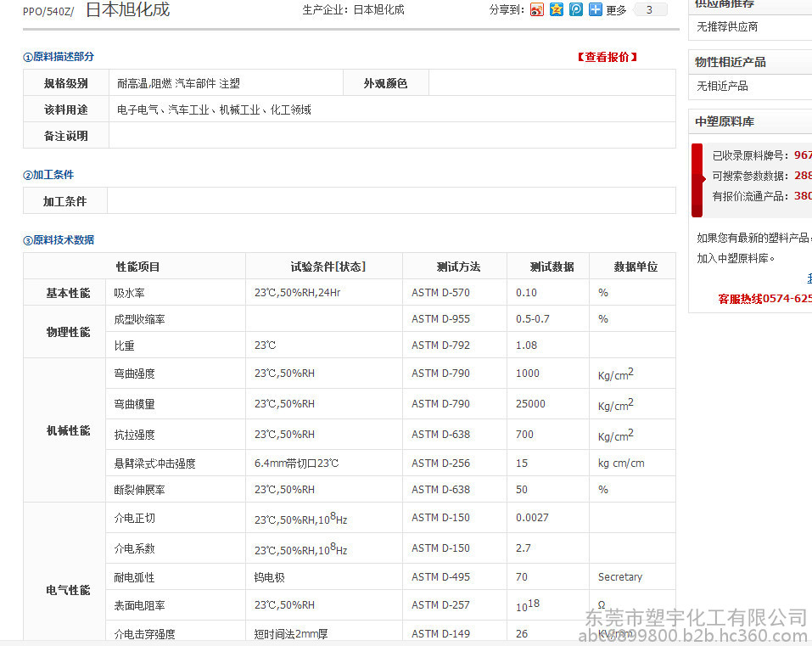Click the 无相近产品 sidebar text

coord(722,86)
